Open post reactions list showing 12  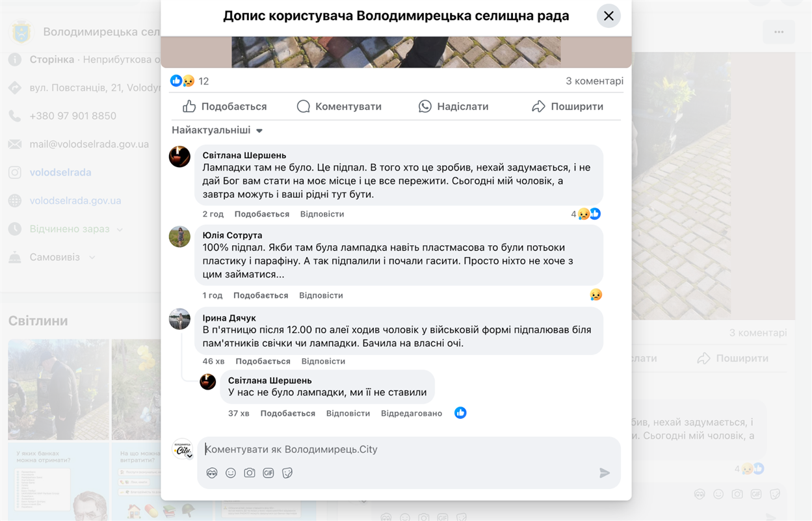coord(190,81)
